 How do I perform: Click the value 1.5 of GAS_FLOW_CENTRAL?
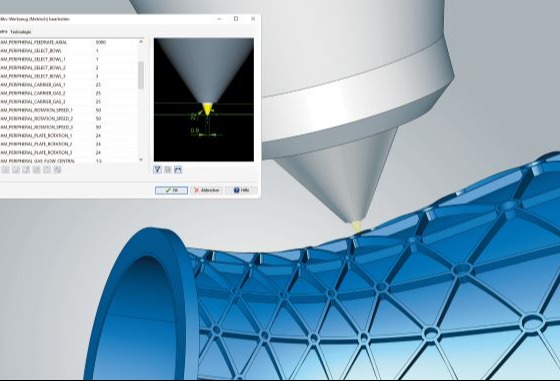click(x=99, y=161)
